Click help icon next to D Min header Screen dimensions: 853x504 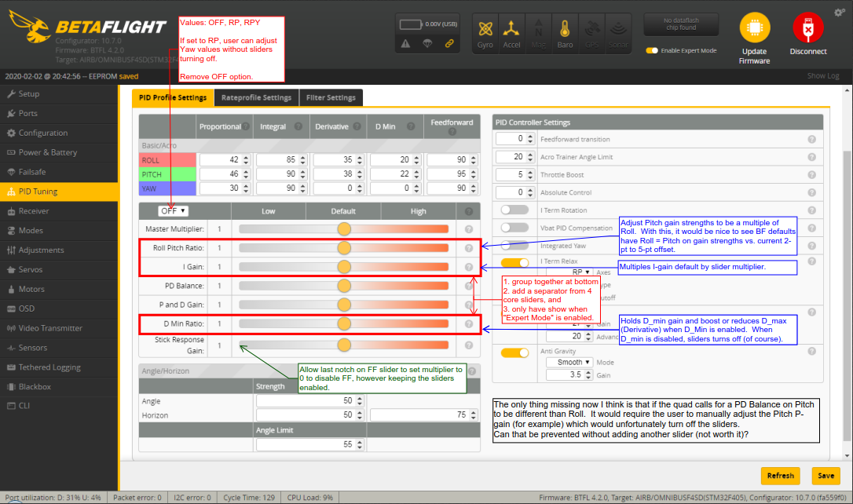(x=411, y=126)
